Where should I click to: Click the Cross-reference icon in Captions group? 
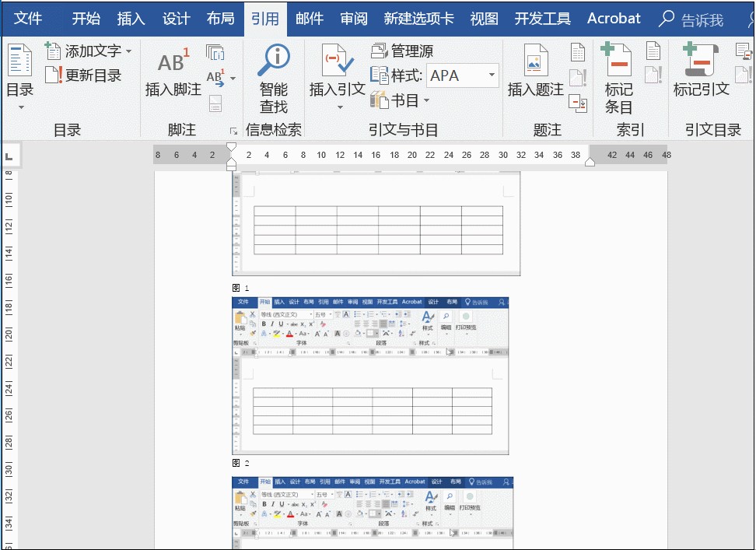click(577, 102)
